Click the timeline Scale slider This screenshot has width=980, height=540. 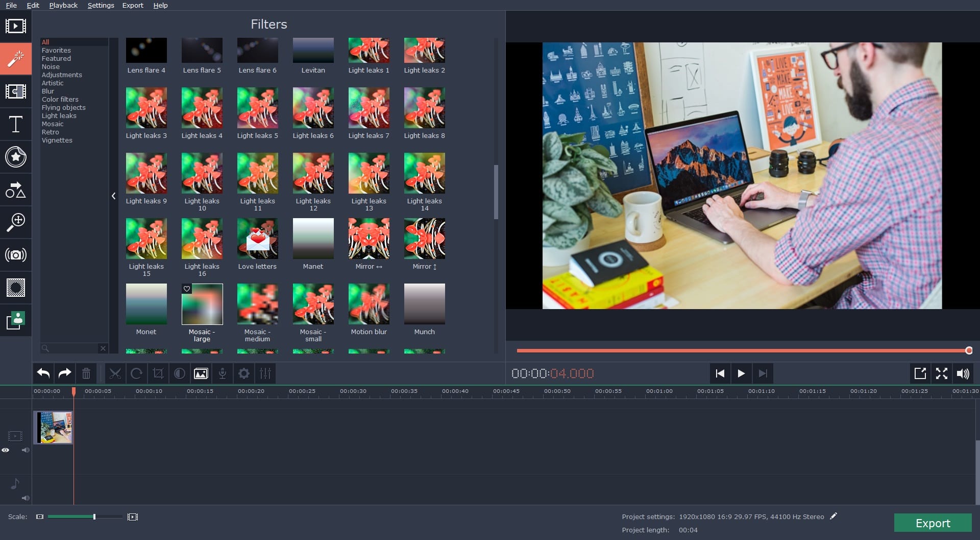94,516
